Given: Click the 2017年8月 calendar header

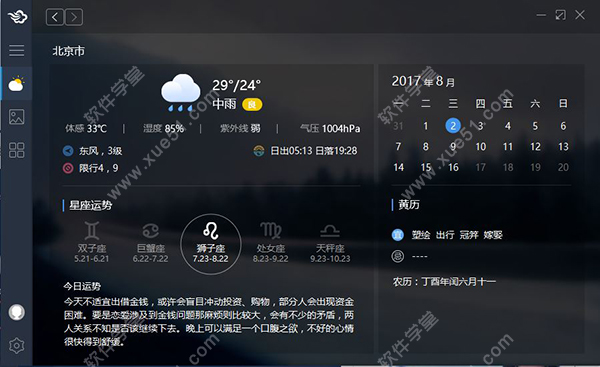Looking at the screenshot, I should [423, 81].
